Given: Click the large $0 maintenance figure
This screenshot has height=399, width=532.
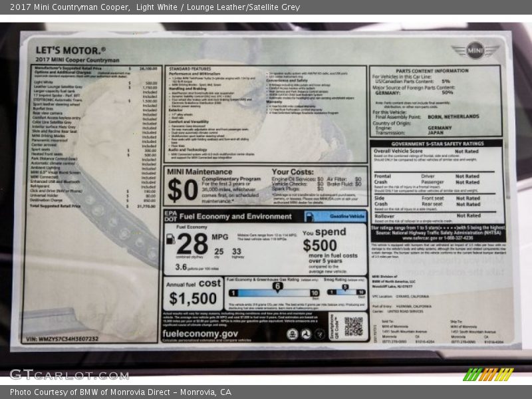Looking at the screenshot, I should tap(182, 190).
